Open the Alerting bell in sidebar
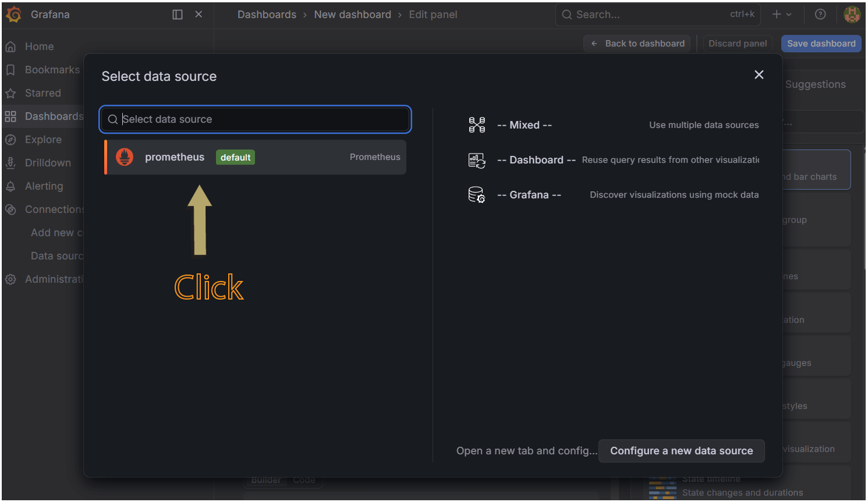The width and height of the screenshot is (868, 502). coord(44,186)
